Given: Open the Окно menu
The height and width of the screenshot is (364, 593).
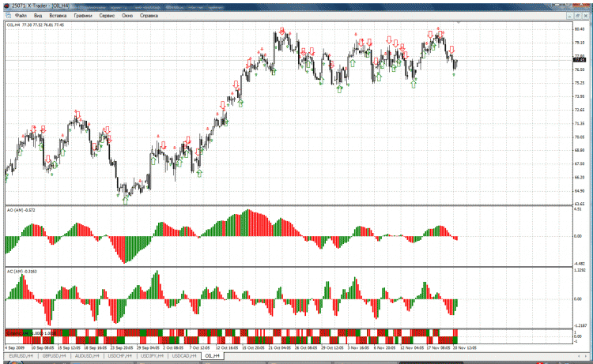Looking at the screenshot, I should tap(127, 15).
